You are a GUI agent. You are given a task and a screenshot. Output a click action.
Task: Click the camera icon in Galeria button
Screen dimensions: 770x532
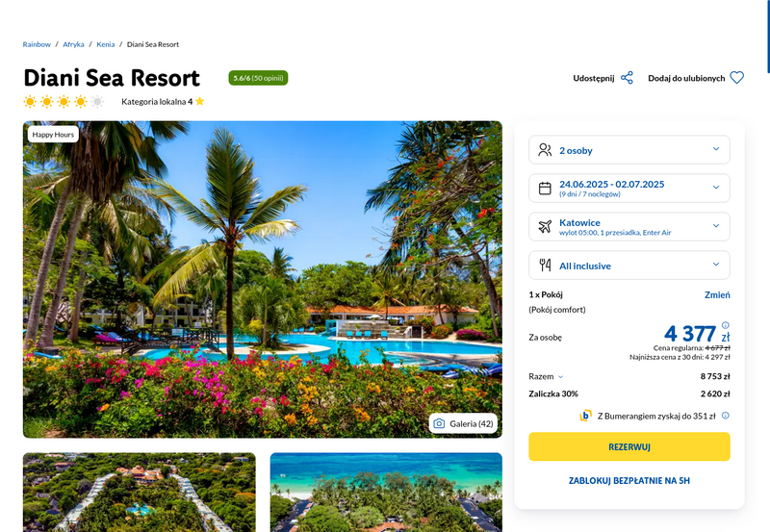click(x=439, y=423)
